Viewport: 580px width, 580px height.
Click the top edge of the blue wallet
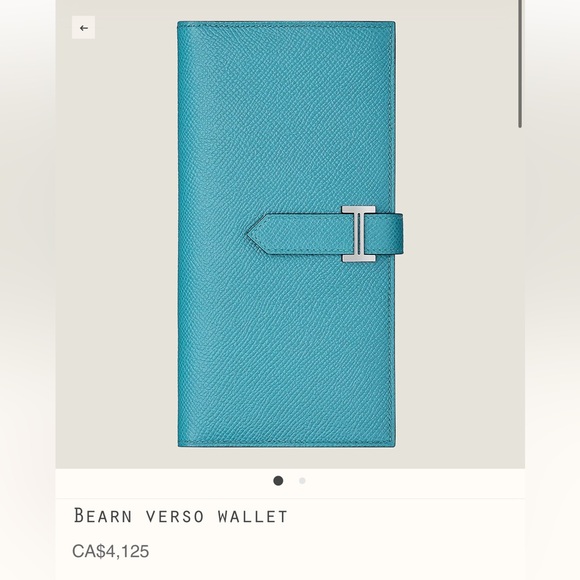tap(286, 23)
